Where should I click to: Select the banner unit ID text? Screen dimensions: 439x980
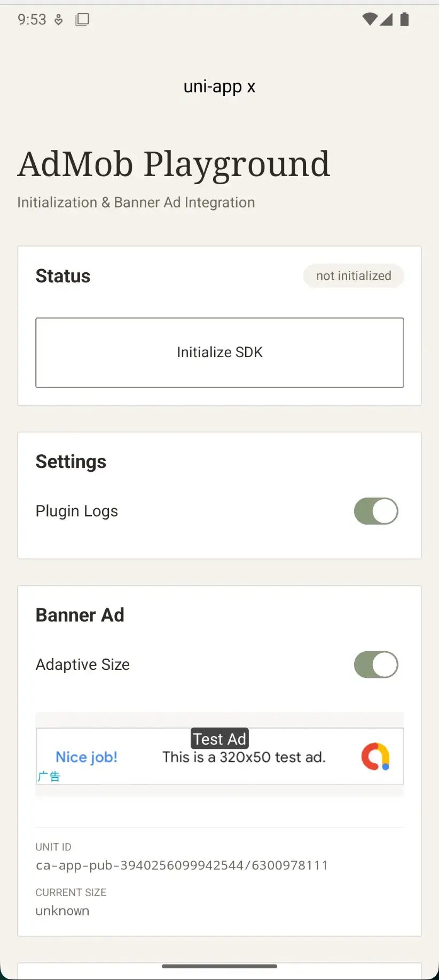[182, 865]
